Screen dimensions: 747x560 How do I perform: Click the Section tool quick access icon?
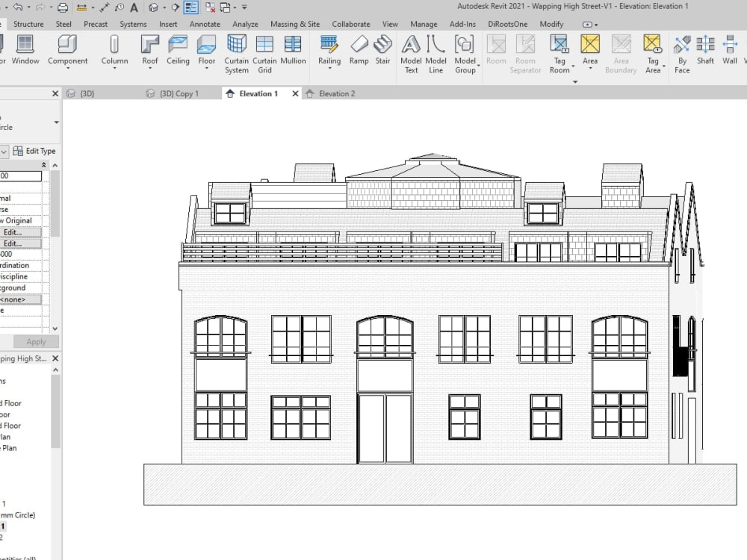point(176,7)
